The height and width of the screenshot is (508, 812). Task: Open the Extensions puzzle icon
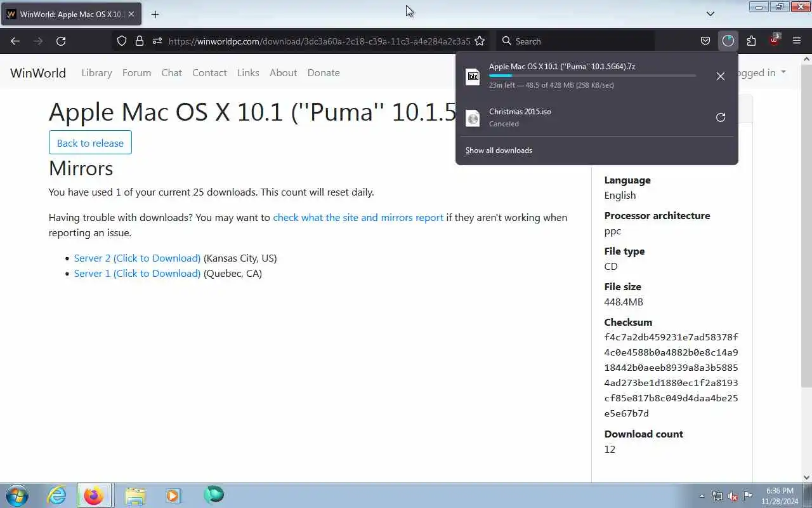pos(751,41)
